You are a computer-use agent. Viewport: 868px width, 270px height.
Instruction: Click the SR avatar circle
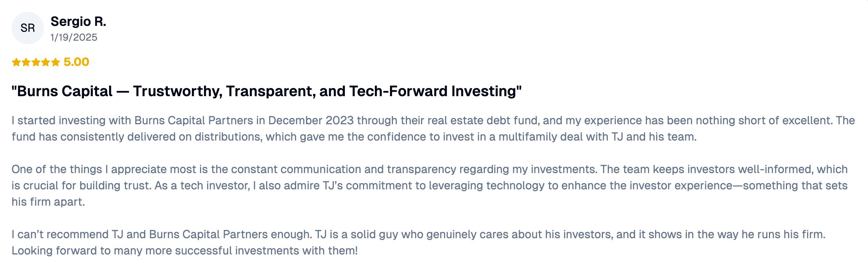(28, 28)
